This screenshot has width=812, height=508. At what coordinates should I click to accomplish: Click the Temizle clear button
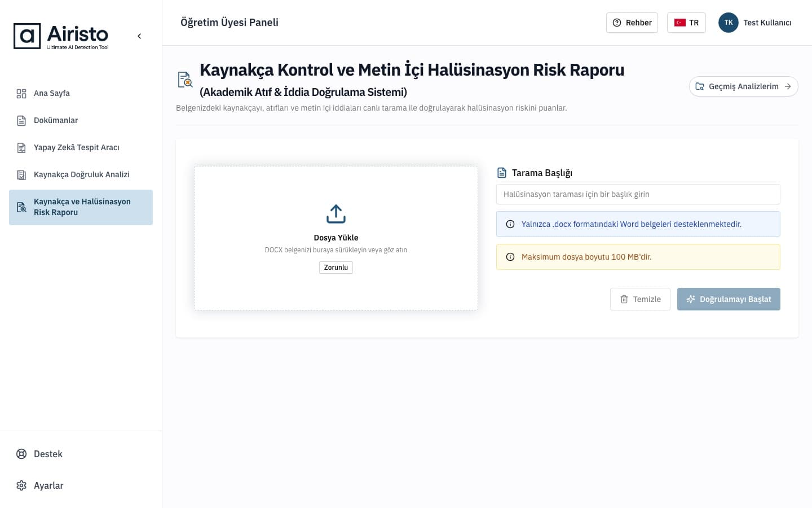(x=640, y=299)
